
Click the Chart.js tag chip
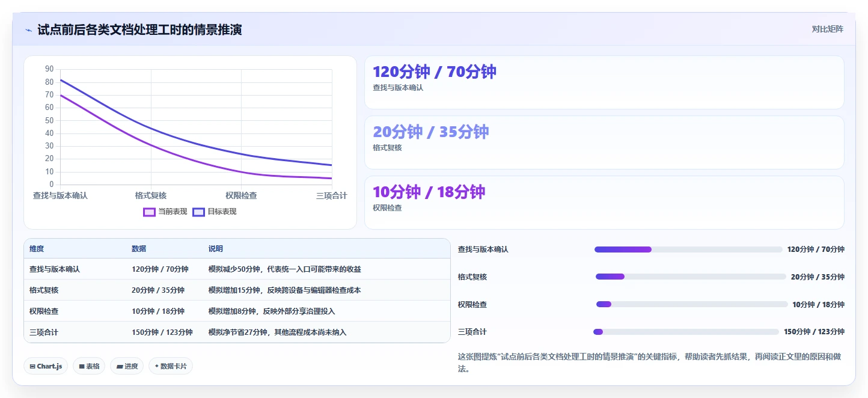tap(46, 366)
